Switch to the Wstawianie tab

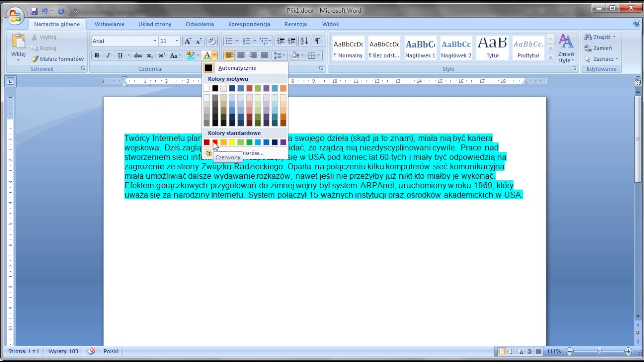click(x=109, y=24)
